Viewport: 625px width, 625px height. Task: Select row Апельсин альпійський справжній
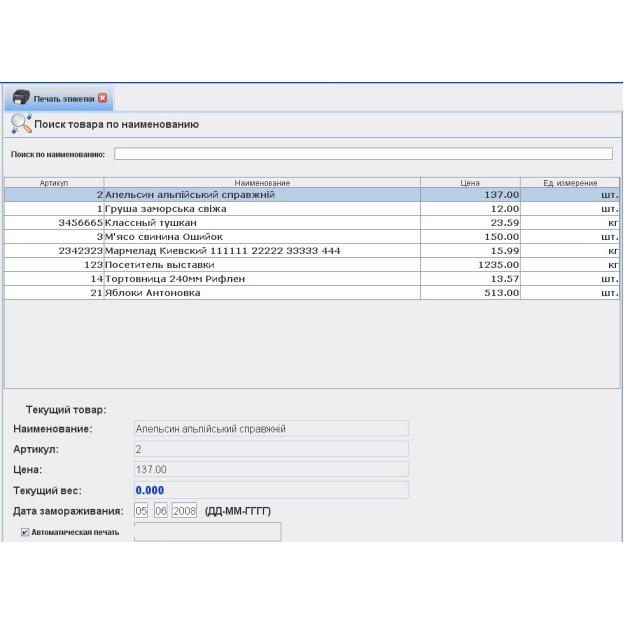pos(312,195)
